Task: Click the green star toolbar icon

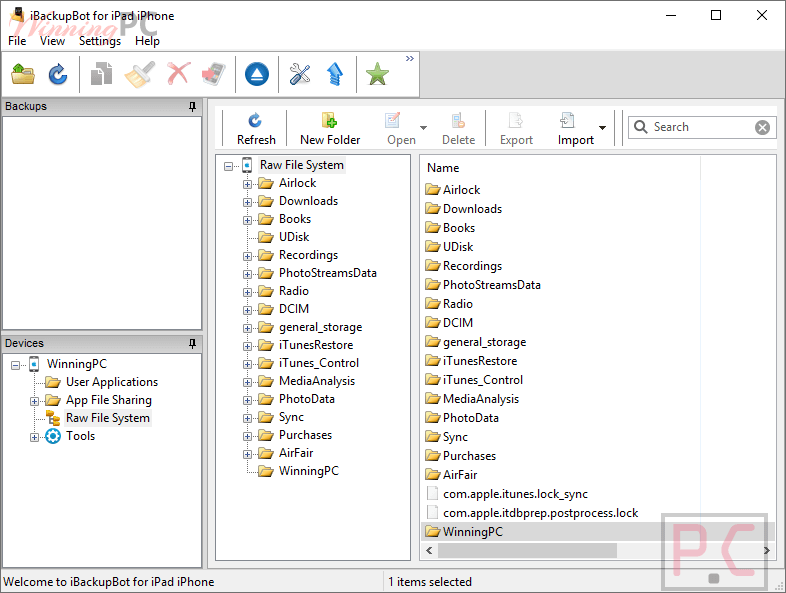Action: [x=377, y=74]
